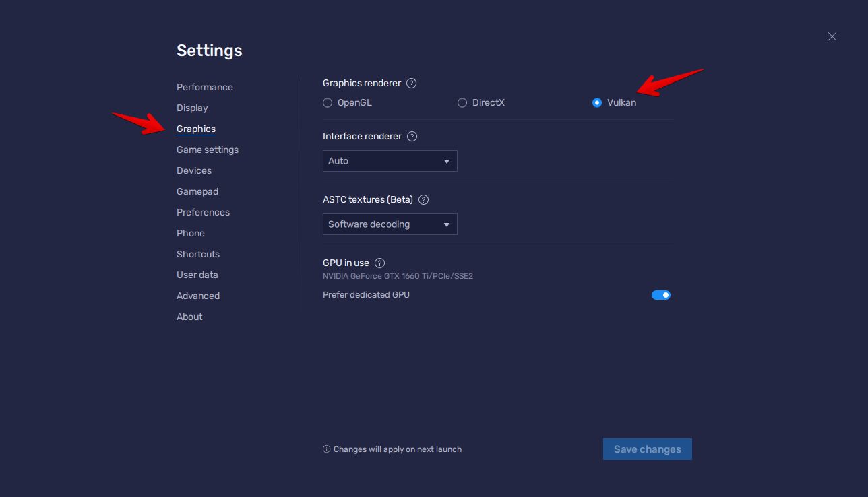
Task: Open the Performance settings section
Action: [205, 87]
